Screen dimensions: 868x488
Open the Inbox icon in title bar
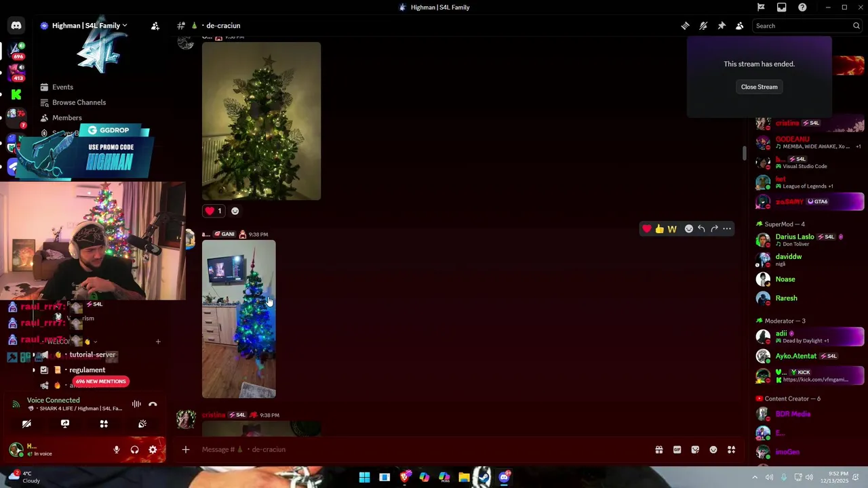[x=782, y=7]
